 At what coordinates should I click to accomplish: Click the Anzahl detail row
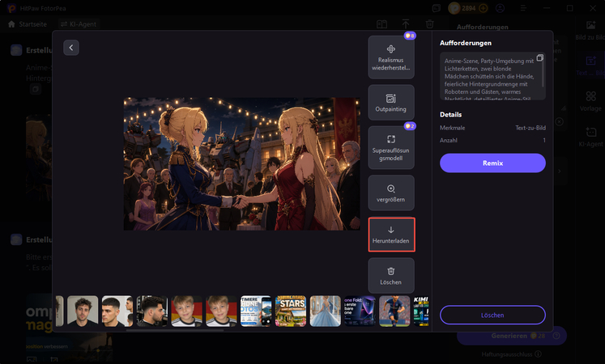(492, 141)
